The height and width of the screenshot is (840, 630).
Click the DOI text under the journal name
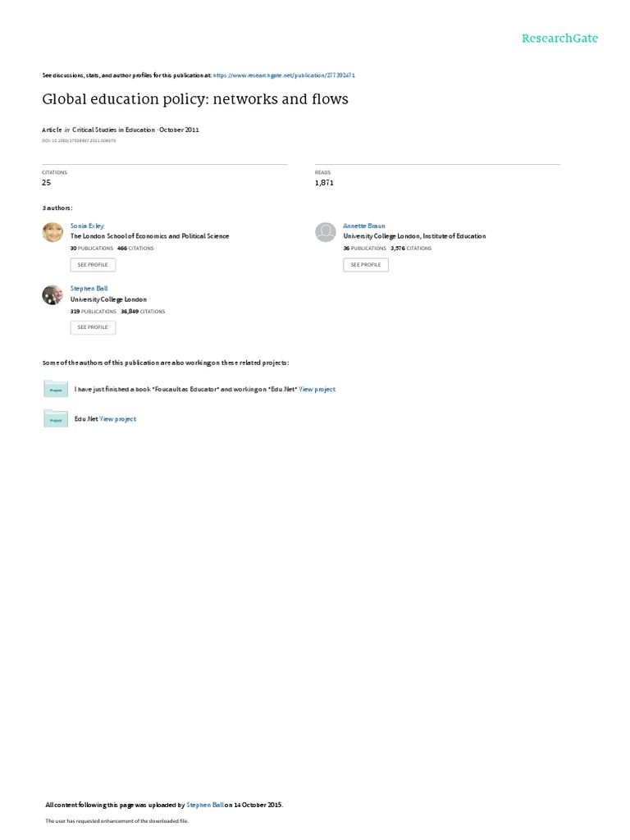pos(79,141)
